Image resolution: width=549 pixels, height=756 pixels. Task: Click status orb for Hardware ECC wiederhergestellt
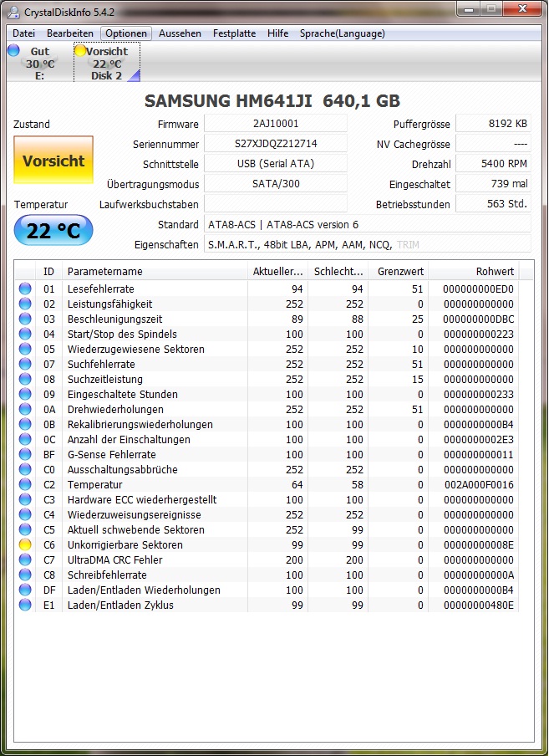pyautogui.click(x=24, y=499)
